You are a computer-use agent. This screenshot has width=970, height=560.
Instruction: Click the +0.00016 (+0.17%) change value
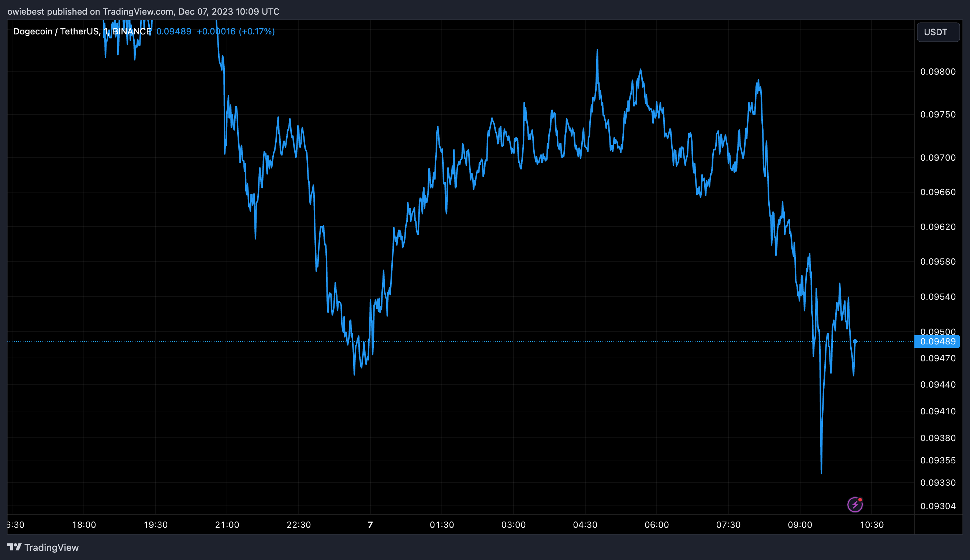point(236,31)
